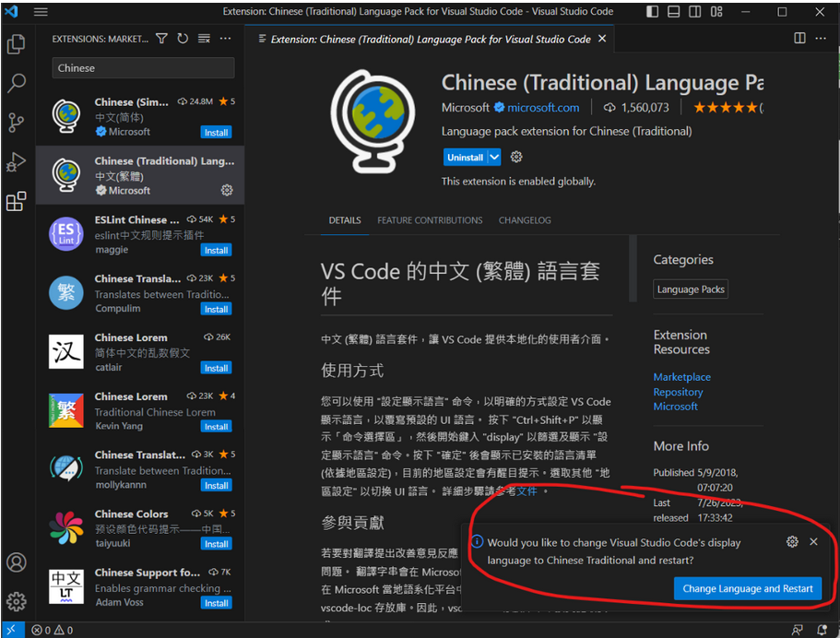This screenshot has width=840, height=638.
Task: Open feedback icon in status bar
Action: click(799, 631)
